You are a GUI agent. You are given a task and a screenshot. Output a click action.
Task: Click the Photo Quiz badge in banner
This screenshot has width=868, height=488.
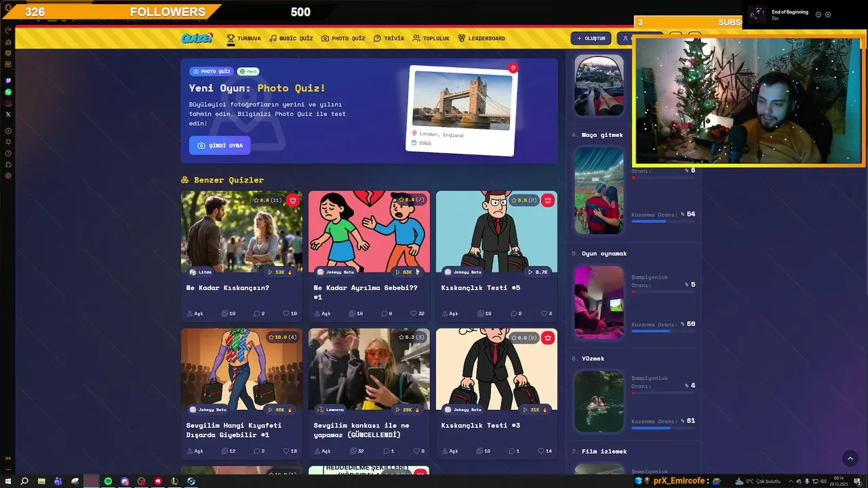click(212, 71)
